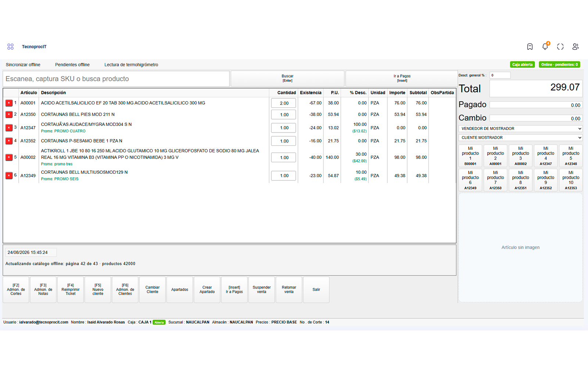588x368 pixels.
Task: Open Sincronizar offline menu
Action: 23,65
